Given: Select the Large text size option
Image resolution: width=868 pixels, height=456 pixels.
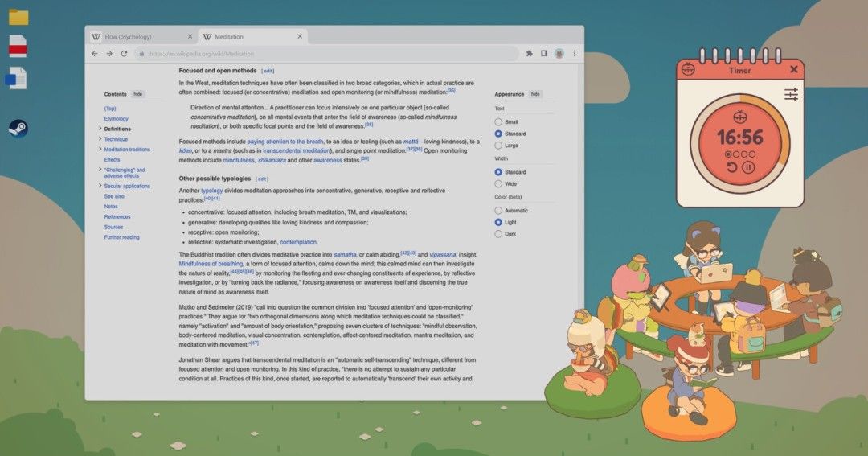Looking at the screenshot, I should pos(498,146).
